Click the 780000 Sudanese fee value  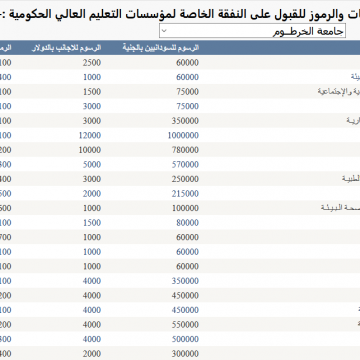(x=185, y=150)
